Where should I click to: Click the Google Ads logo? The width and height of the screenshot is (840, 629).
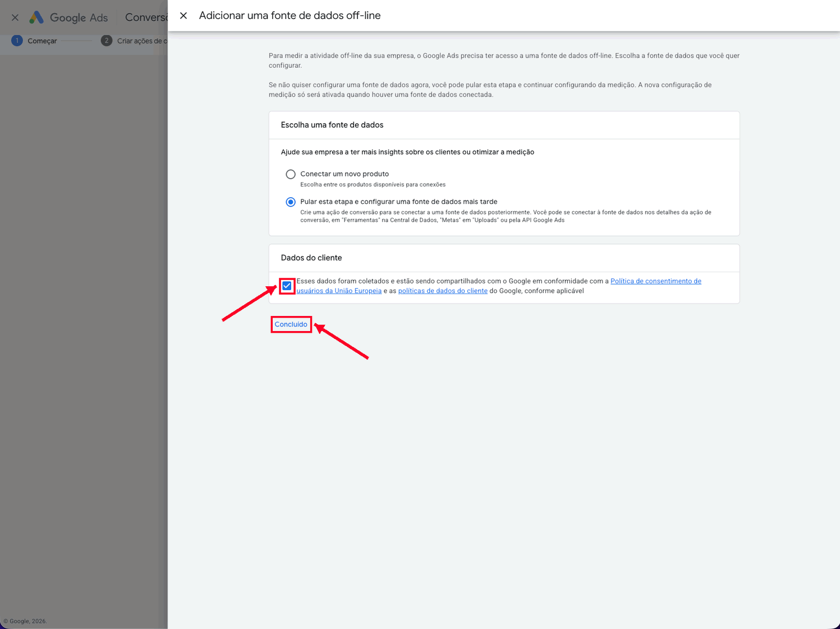point(68,17)
